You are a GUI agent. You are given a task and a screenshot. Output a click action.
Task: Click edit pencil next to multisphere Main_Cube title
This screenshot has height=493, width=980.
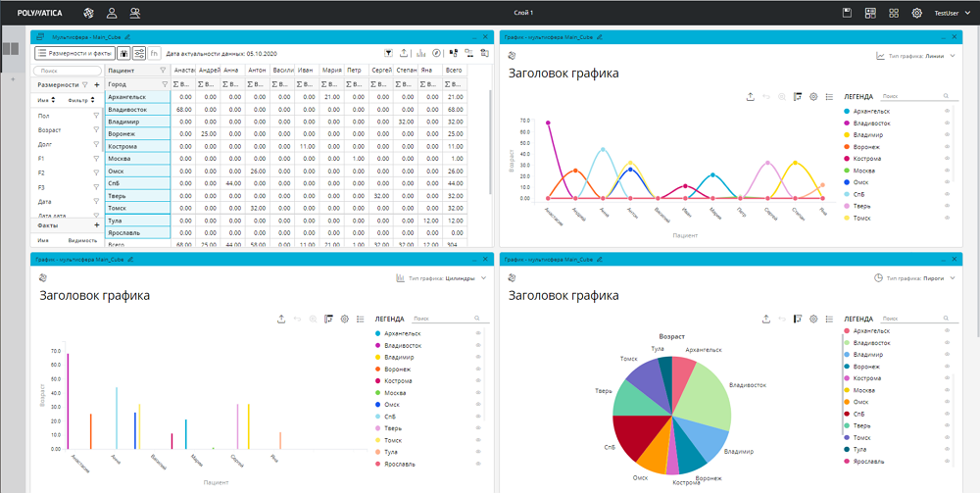point(127,36)
